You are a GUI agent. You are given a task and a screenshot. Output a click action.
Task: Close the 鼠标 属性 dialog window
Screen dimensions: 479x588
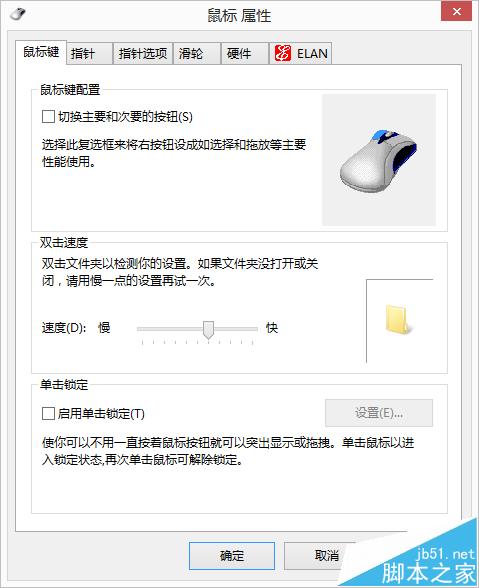(x=456, y=12)
